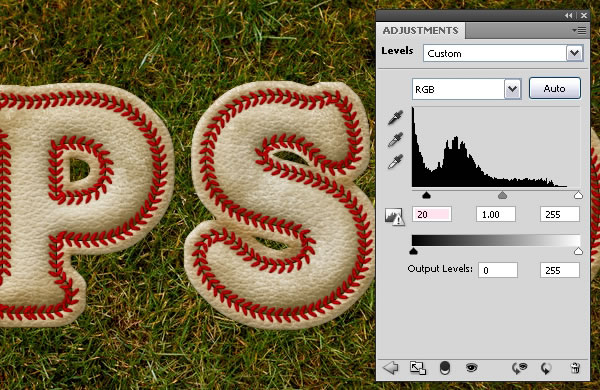This screenshot has width=600, height=390.
Task: Click the output levels 0 field
Action: click(x=498, y=270)
